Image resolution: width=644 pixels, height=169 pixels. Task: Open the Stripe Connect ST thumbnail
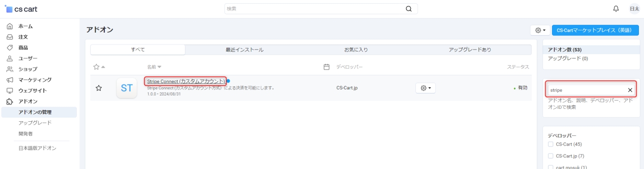pos(126,88)
